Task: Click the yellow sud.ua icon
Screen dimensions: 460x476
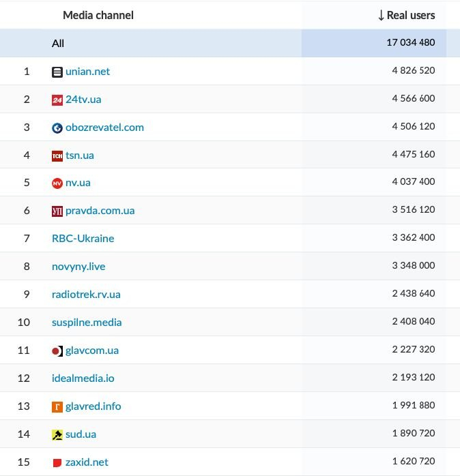Action: point(57,434)
